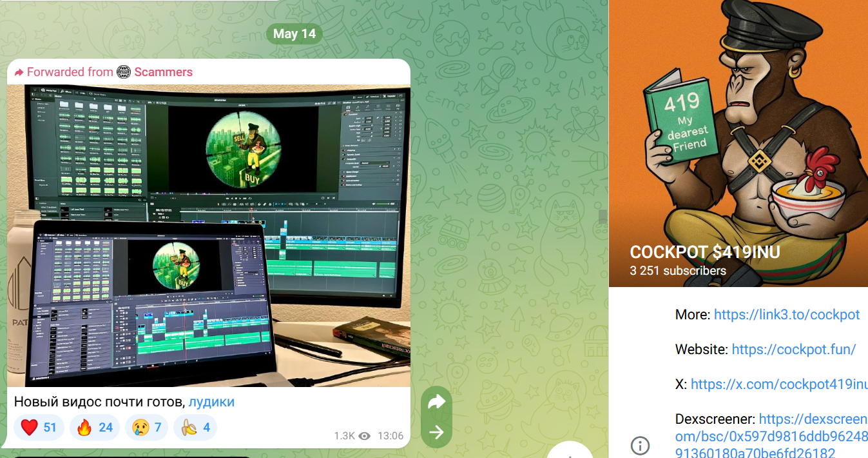
Task: Add the fire reaction with 24
Action: tap(95, 427)
